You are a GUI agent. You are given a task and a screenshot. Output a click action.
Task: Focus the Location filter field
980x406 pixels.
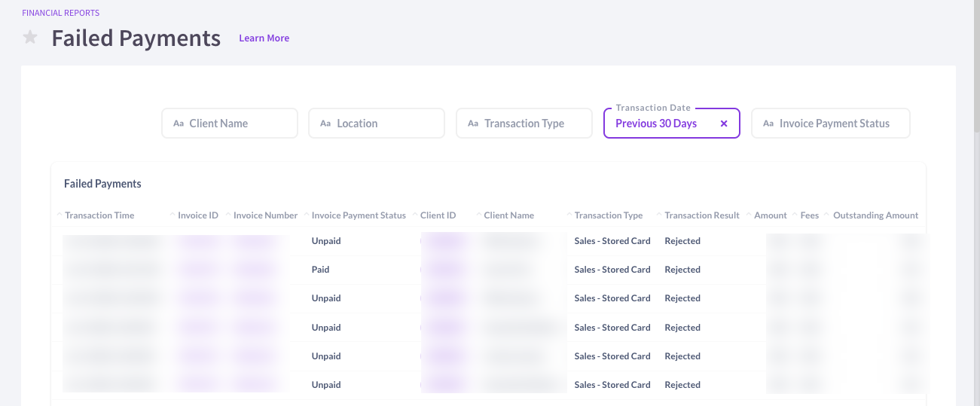click(377, 124)
